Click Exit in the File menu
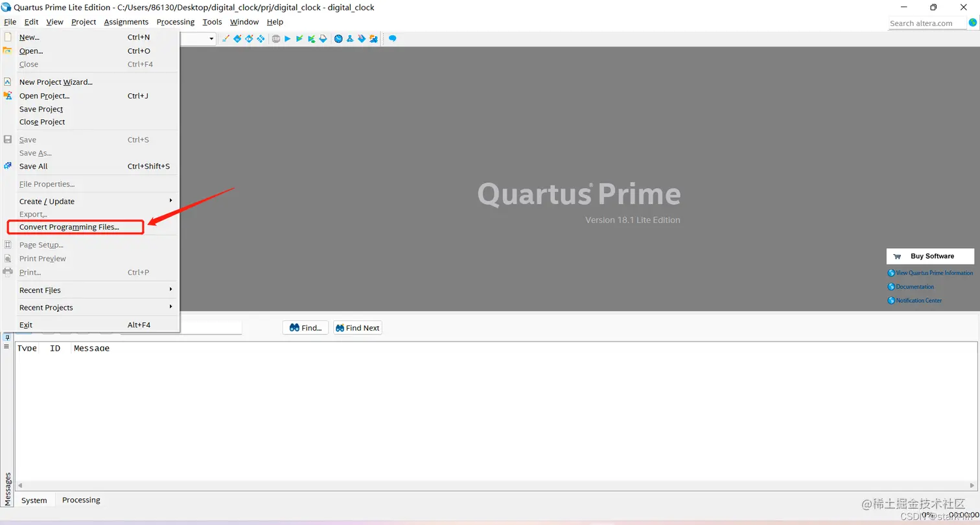980x525 pixels. tap(97, 325)
